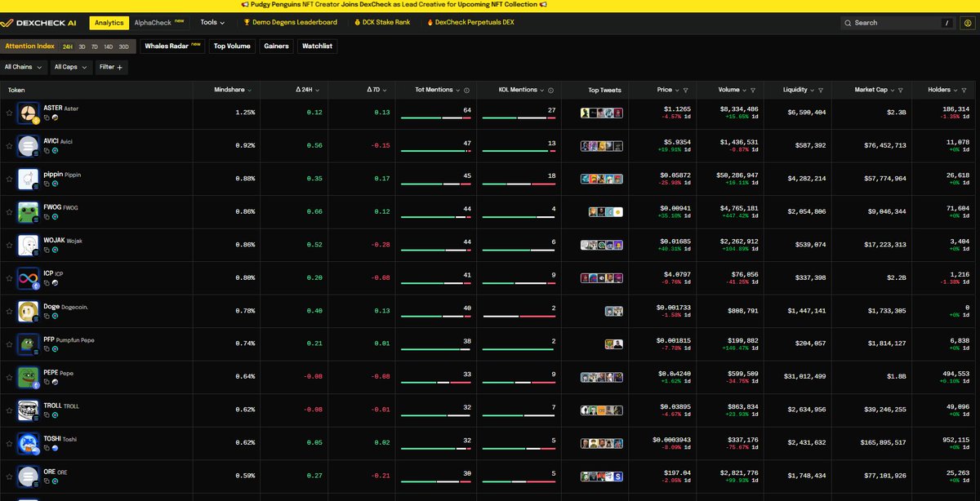
Task: Copy the FWOG token address
Action: 46,217
